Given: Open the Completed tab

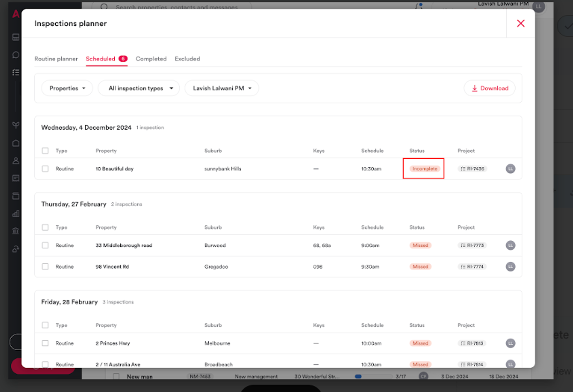Looking at the screenshot, I should coord(151,59).
